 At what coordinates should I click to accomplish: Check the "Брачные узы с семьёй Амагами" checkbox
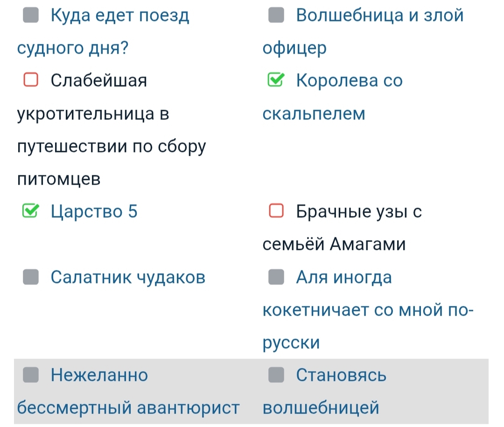click(276, 212)
